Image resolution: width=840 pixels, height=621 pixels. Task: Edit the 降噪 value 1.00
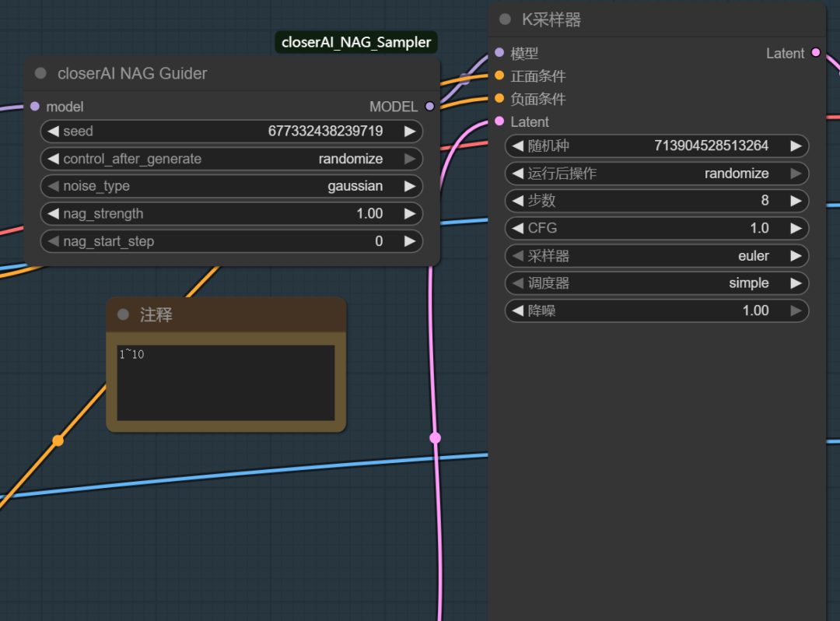(x=755, y=310)
